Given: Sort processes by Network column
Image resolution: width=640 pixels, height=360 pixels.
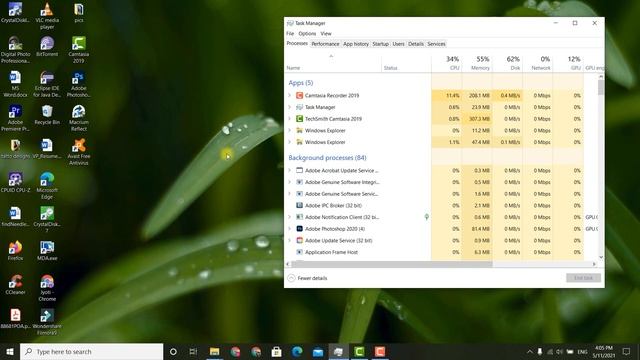Looking at the screenshot, I should tap(538, 63).
